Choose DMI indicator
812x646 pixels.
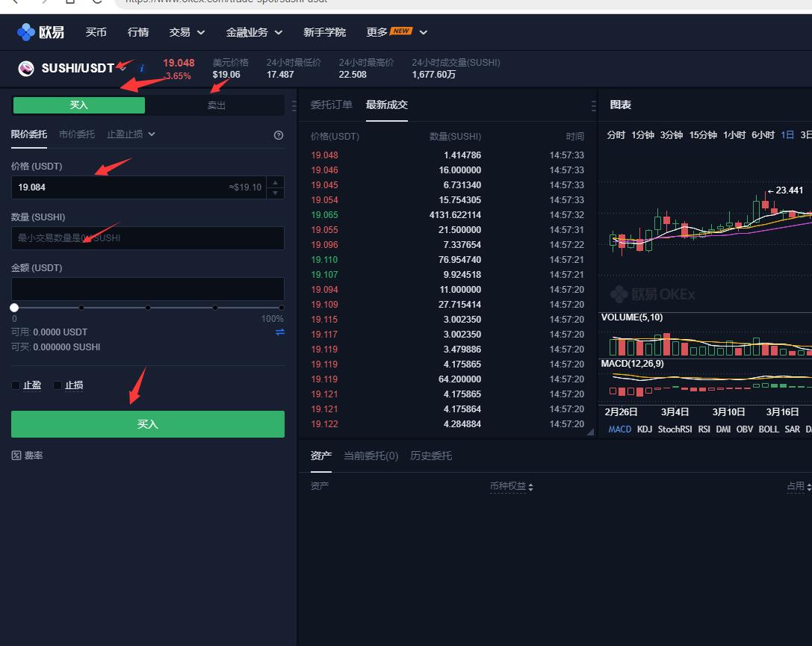[x=723, y=429]
